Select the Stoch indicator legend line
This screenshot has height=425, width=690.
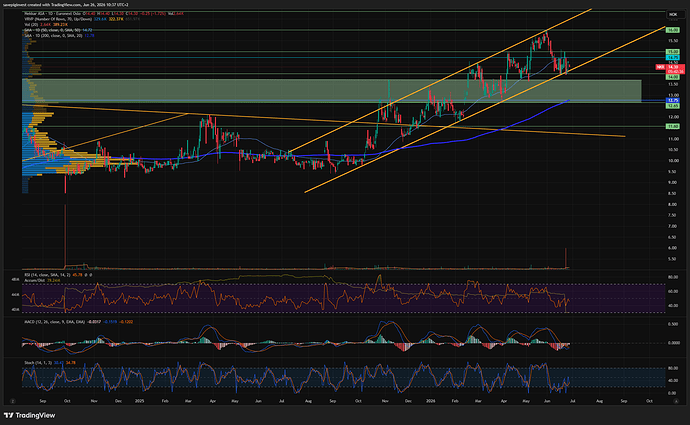tap(50, 363)
